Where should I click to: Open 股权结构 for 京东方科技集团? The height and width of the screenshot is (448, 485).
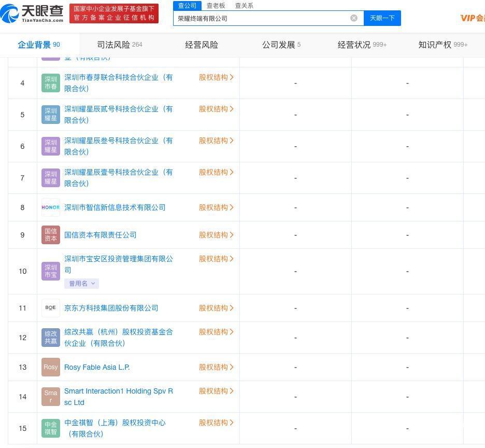[216, 308]
